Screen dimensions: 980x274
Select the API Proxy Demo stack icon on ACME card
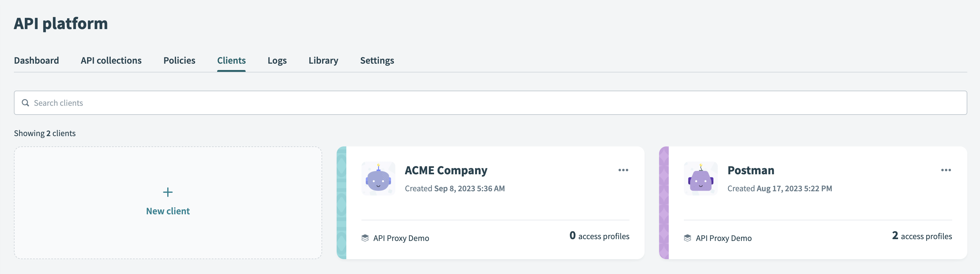point(364,237)
